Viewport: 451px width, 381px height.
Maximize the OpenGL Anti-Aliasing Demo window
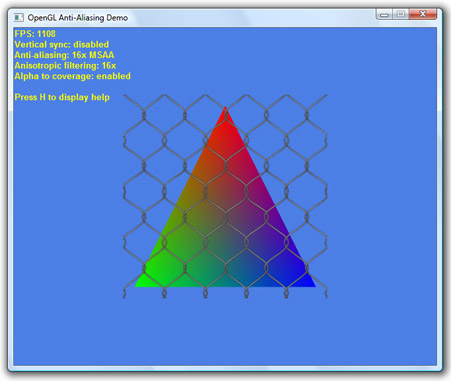[x=401, y=14]
